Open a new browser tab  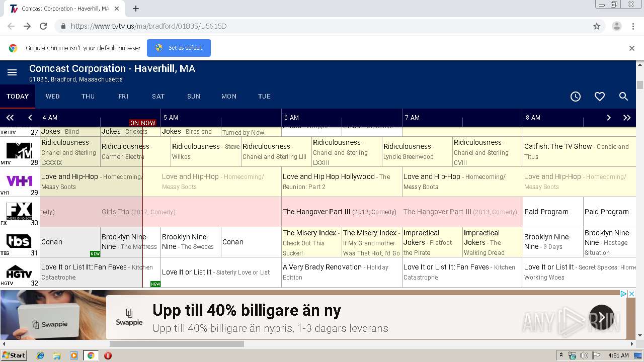[x=135, y=9]
